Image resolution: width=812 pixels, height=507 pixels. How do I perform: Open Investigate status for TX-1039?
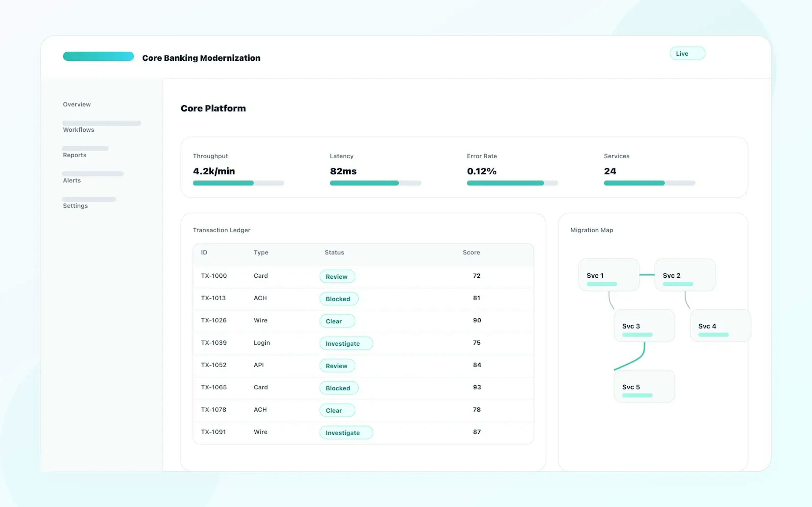(x=346, y=343)
